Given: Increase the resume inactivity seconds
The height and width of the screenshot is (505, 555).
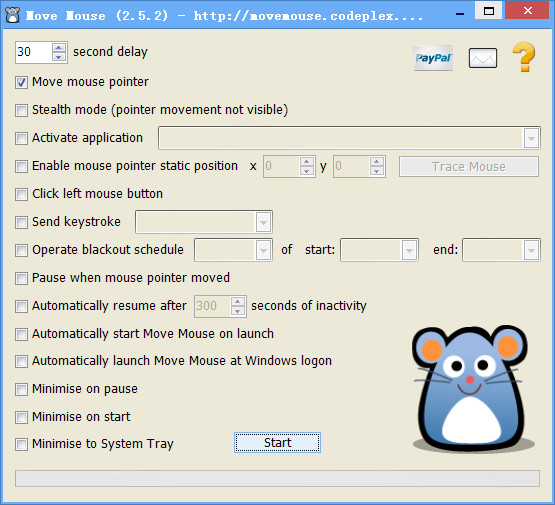Looking at the screenshot, I should pyautogui.click(x=238, y=302).
